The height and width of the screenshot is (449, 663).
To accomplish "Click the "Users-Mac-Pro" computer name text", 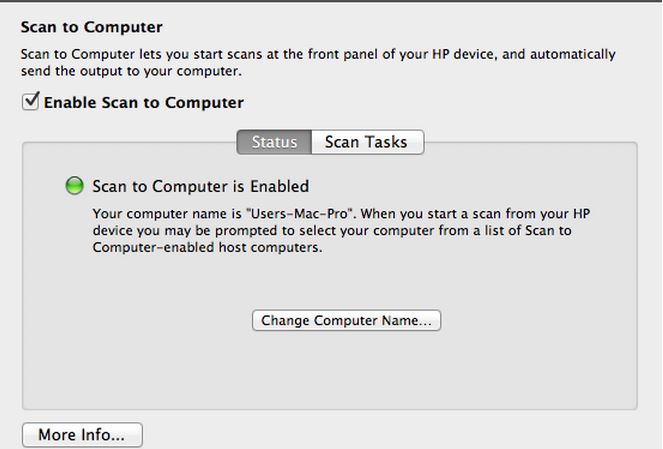I will (301, 214).
